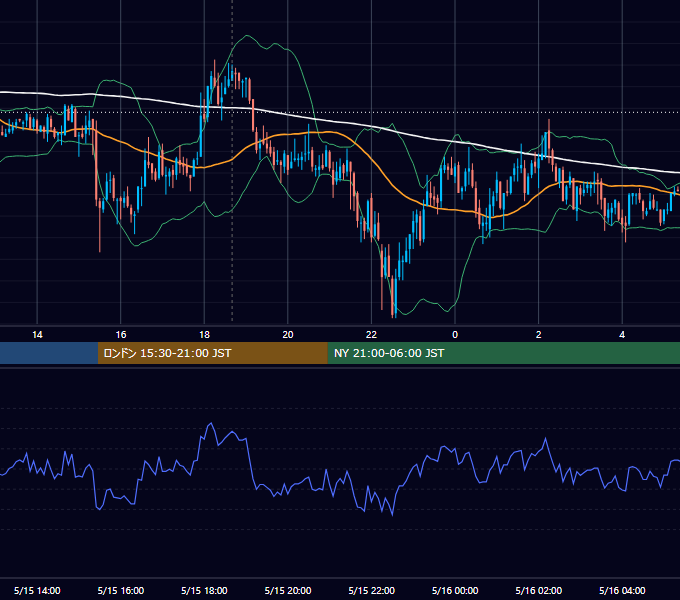The height and width of the screenshot is (600, 680).
Task: Click the 4 hour label on price chart axis
Action: [x=622, y=335]
